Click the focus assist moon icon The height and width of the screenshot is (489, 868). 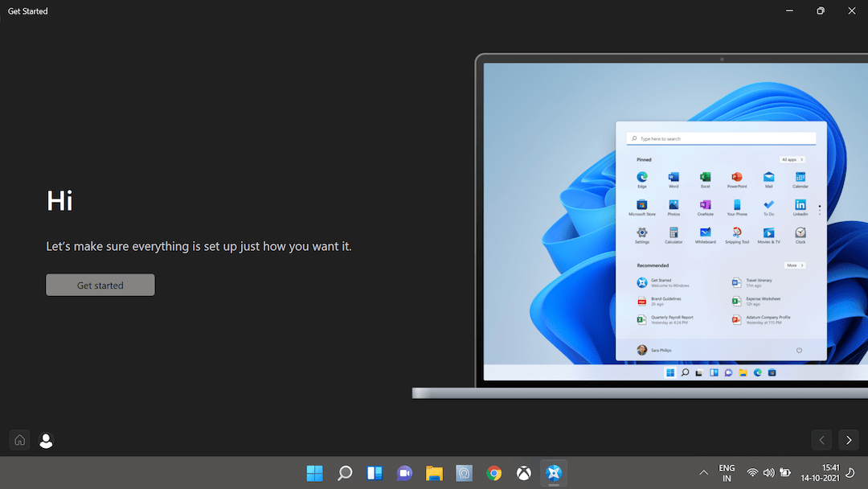pyautogui.click(x=850, y=473)
